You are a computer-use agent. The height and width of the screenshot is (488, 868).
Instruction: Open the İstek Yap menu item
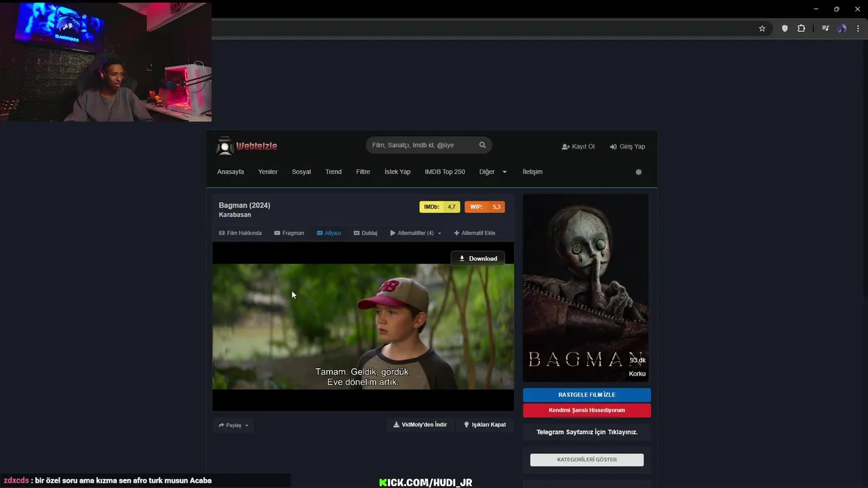click(397, 171)
